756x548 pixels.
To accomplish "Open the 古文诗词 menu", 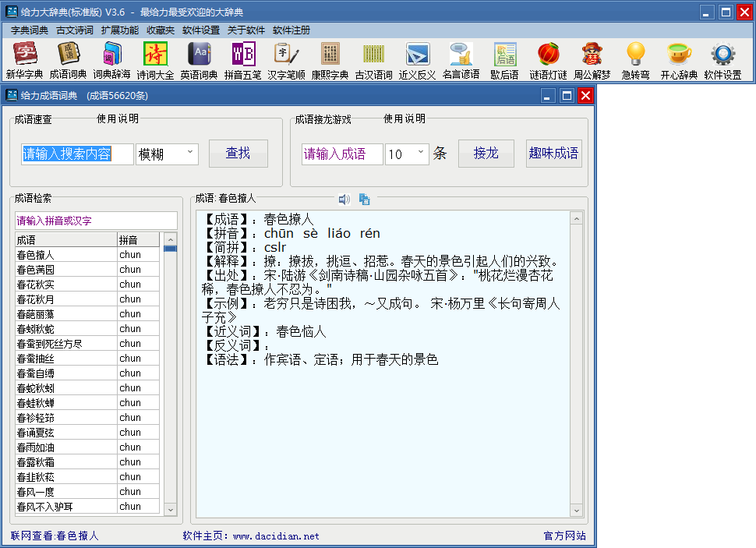I will tap(75, 30).
